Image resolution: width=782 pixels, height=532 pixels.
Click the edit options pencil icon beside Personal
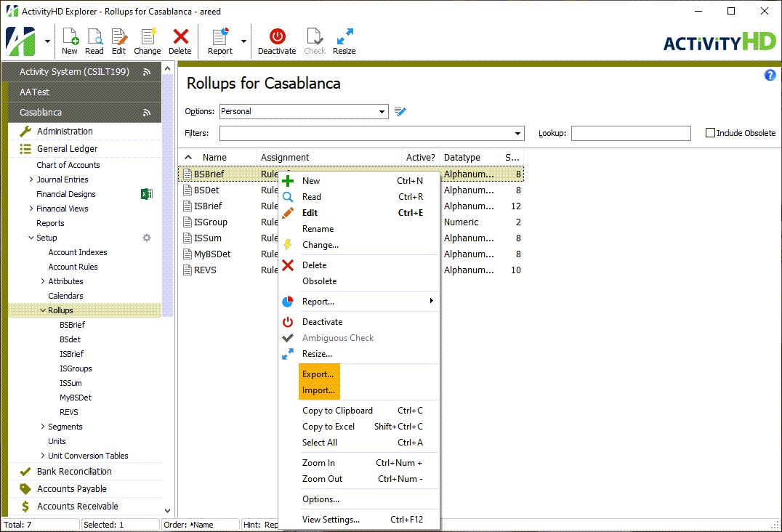pos(400,111)
